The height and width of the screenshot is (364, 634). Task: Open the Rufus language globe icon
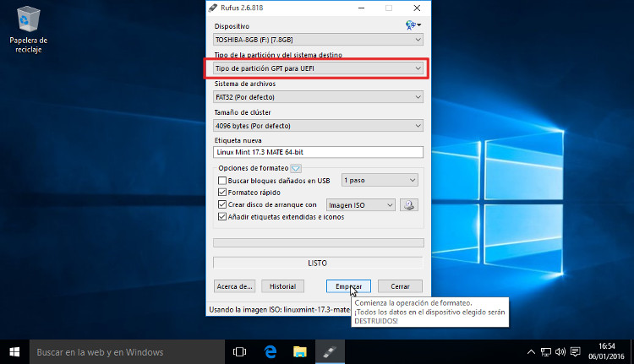point(413,25)
